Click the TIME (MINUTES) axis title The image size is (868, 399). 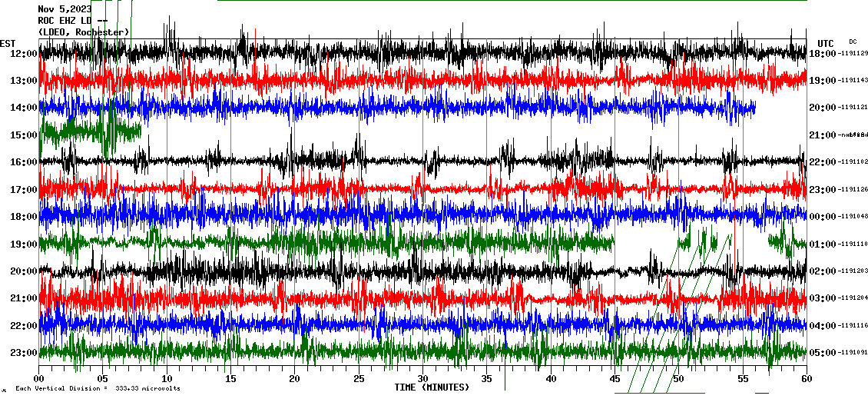(432, 387)
